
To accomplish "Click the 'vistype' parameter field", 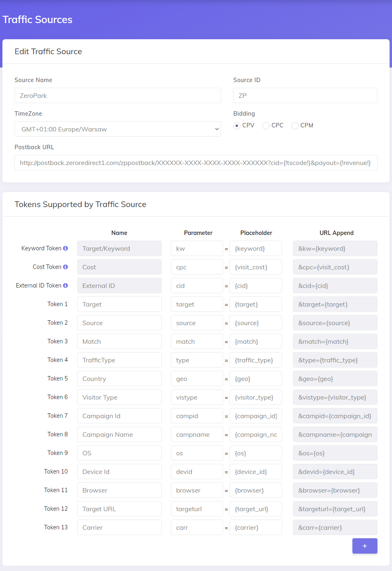I will (x=197, y=397).
